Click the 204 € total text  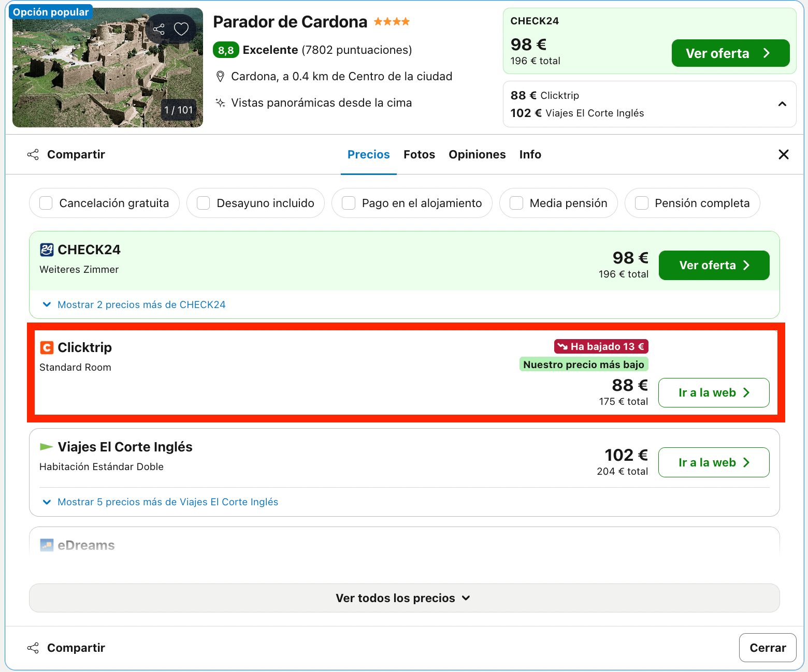click(622, 472)
